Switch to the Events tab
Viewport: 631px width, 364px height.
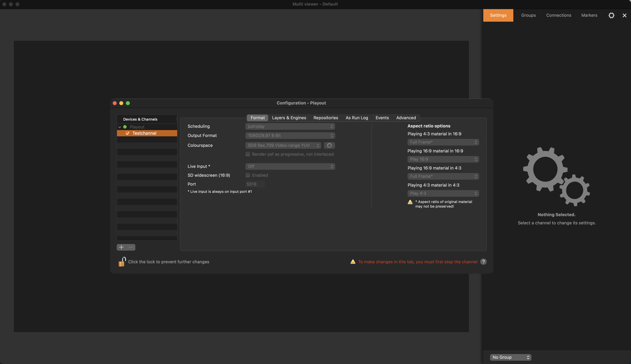[382, 118]
